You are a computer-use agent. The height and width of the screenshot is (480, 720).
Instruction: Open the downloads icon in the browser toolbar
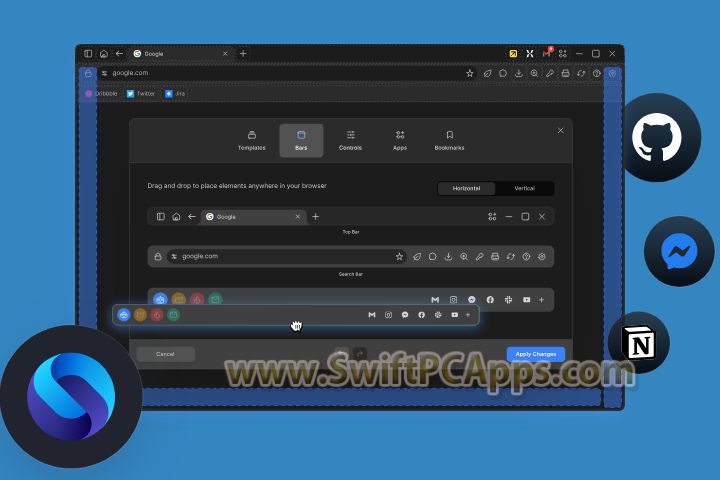(519, 73)
